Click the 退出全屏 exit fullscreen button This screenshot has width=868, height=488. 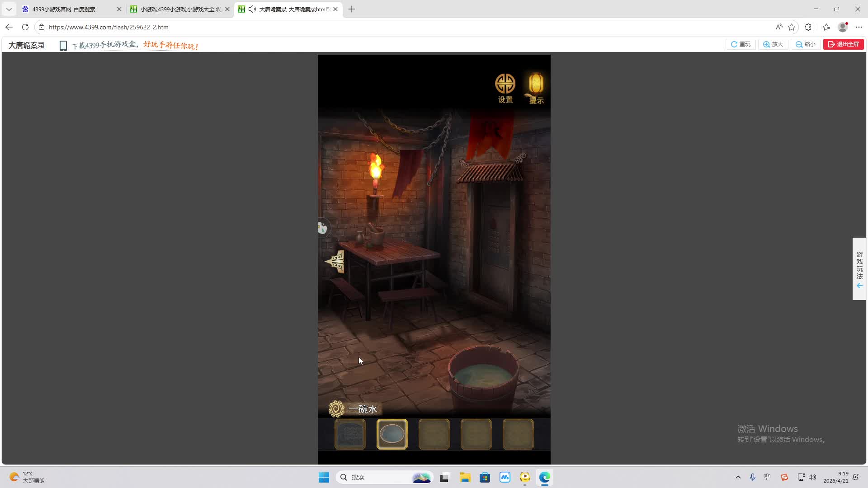(844, 44)
